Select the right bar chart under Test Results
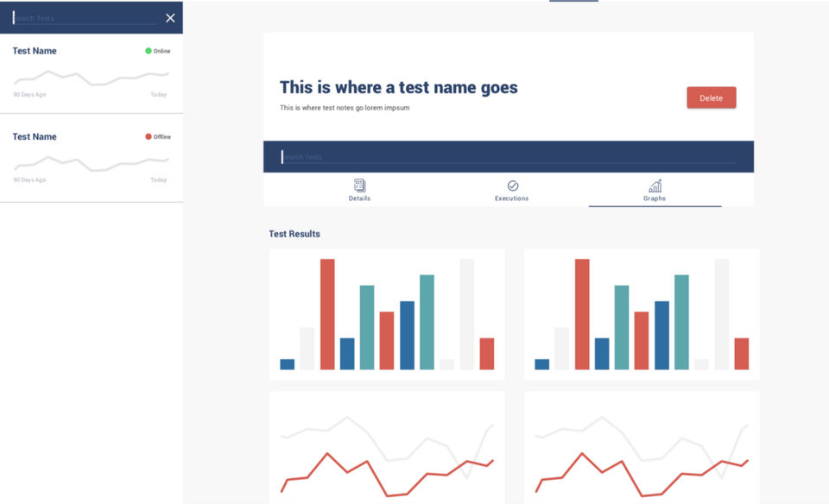Image resolution: width=829 pixels, height=504 pixels. [x=642, y=315]
